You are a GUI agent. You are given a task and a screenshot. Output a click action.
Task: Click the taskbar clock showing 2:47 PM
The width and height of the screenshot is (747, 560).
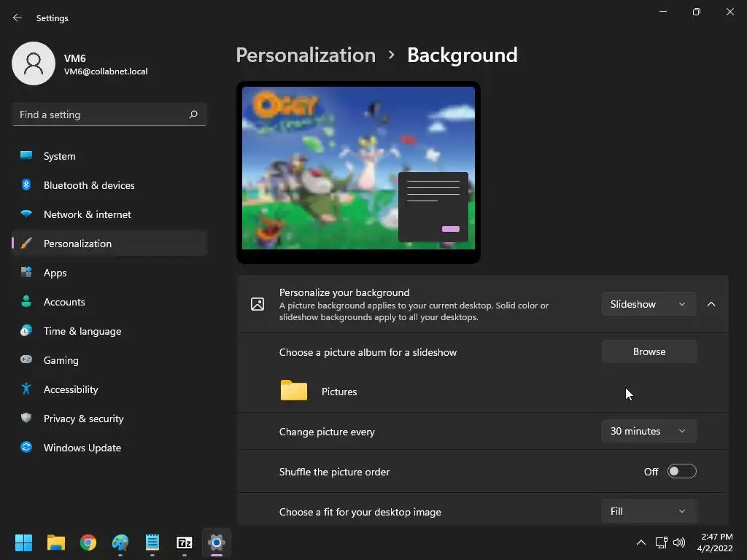tap(715, 542)
